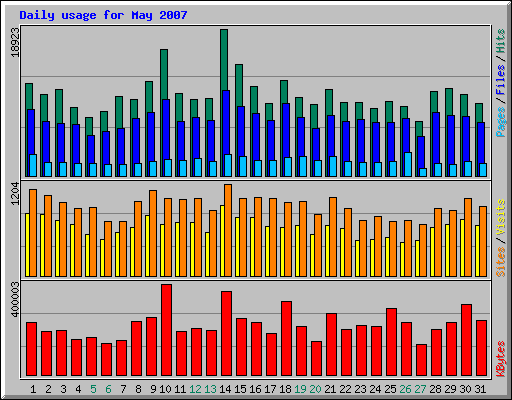This screenshot has width=512, height=400.
Task: Select day label 25 on the x-axis
Action: (x=390, y=389)
